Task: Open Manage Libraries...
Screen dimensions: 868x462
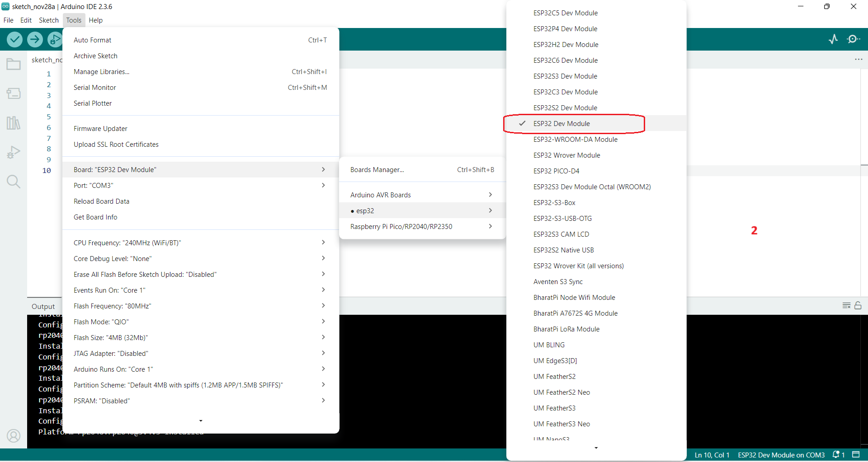Action: click(201, 71)
